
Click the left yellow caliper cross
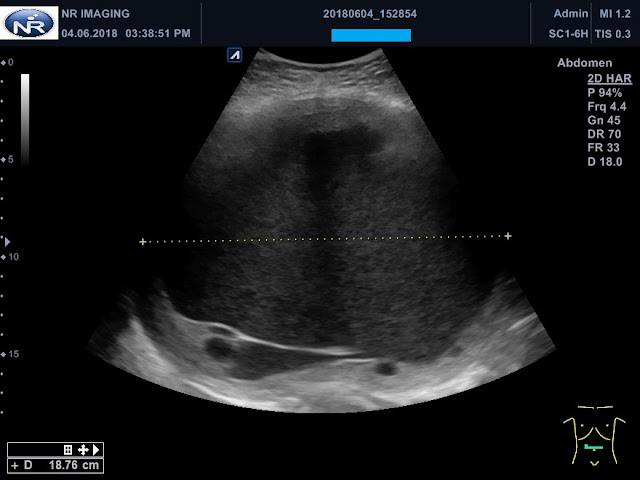tap(142, 242)
